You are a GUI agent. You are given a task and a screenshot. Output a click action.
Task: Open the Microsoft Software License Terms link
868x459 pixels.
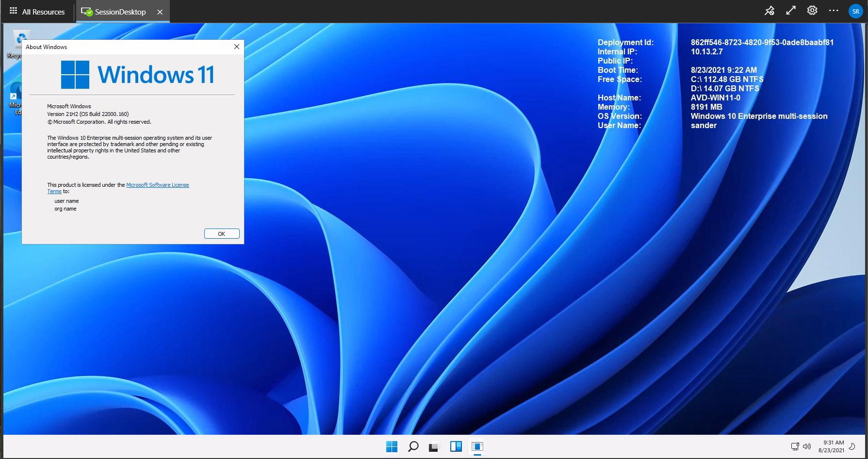tap(157, 185)
